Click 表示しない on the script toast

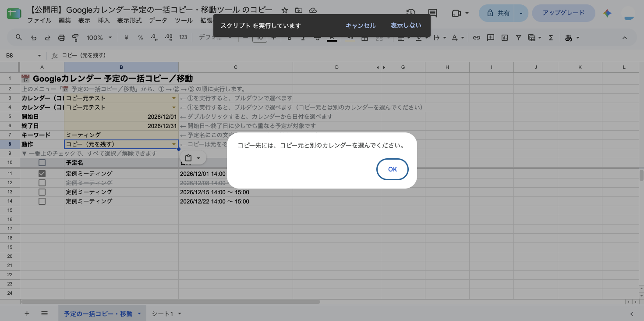tap(406, 25)
